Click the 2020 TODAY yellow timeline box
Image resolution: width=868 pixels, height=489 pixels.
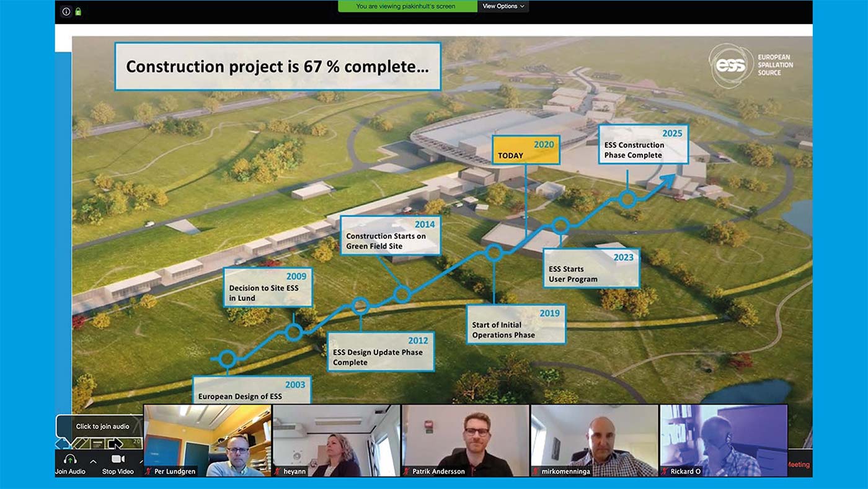click(x=526, y=150)
